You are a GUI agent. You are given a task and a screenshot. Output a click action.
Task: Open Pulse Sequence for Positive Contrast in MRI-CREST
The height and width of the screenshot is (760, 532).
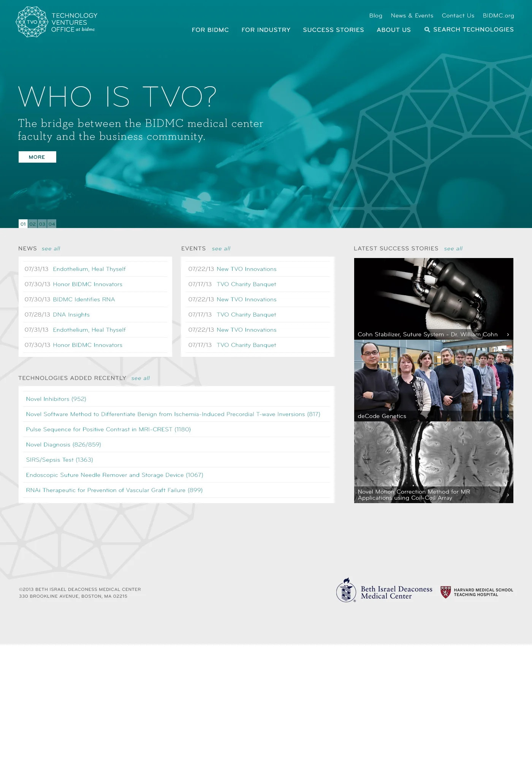coord(108,429)
